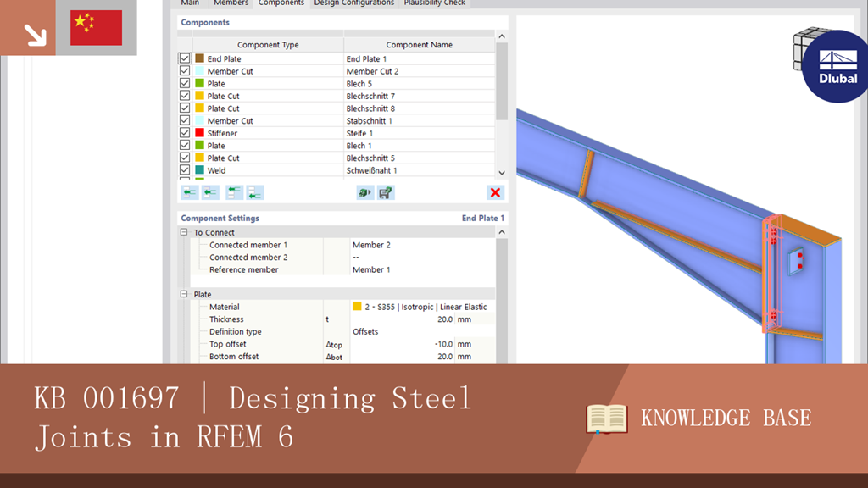
Task: Open Connected member 1 value dropdown
Action: tap(422, 245)
